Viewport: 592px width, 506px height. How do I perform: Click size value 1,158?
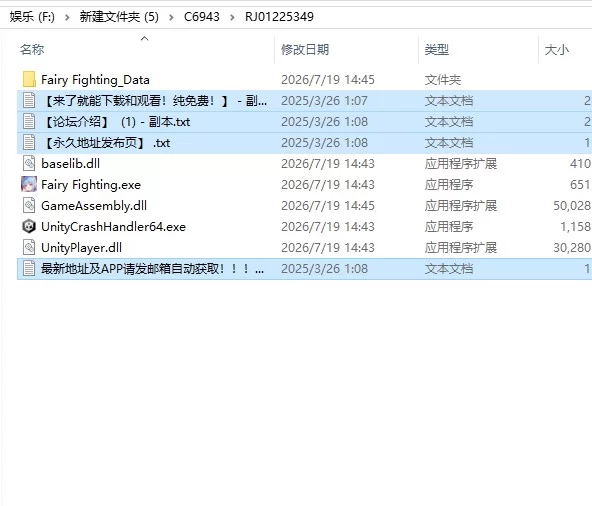tap(576, 227)
